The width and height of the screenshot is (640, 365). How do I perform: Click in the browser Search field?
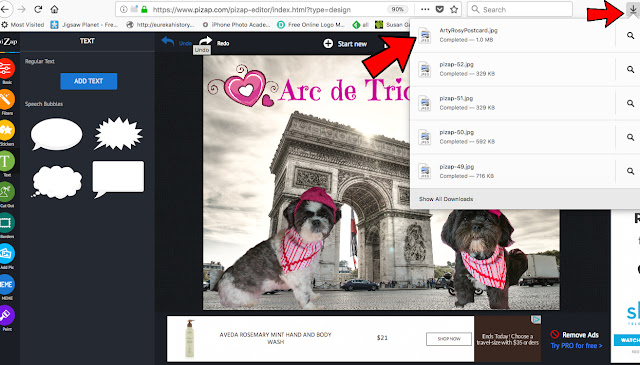point(520,9)
